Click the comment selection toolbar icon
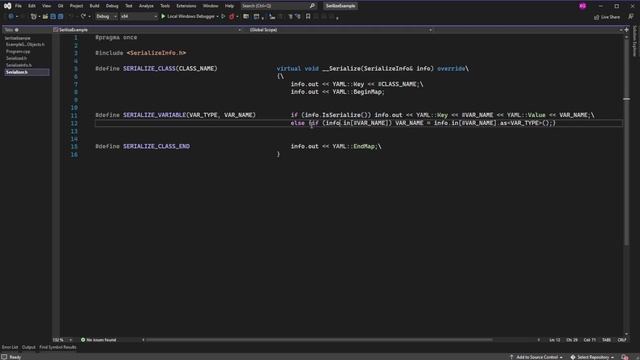Image resolution: width=640 pixels, height=360 pixels. [x=291, y=17]
